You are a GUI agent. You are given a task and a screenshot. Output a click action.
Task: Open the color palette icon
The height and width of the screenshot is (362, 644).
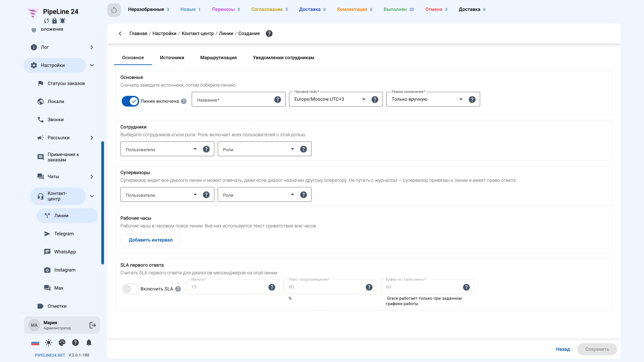62,343
